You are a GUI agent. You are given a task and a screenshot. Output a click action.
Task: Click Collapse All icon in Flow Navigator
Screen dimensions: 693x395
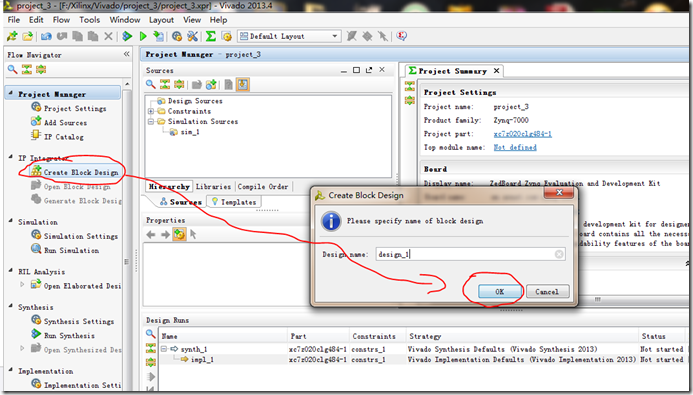[27, 69]
